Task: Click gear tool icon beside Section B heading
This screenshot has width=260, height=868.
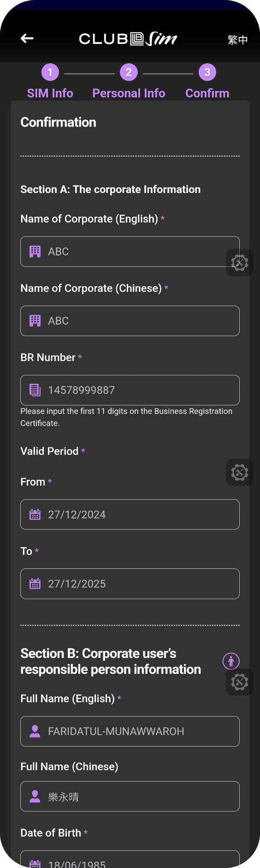Action: point(240,682)
